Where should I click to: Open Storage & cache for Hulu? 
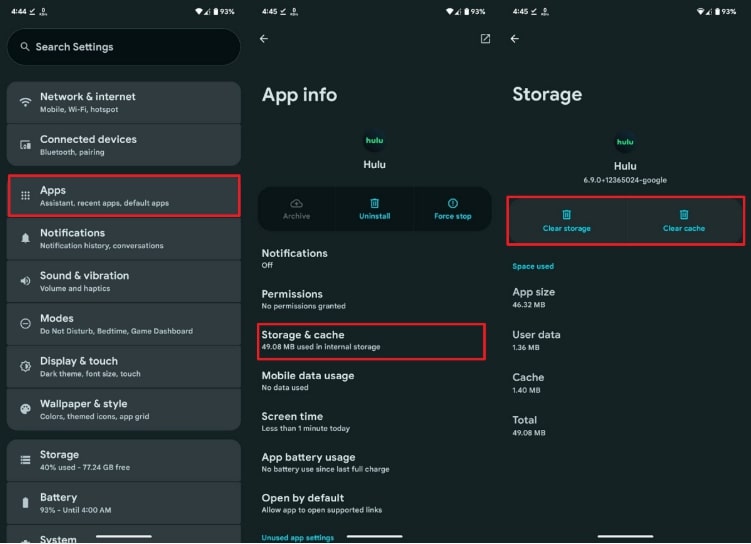click(372, 341)
